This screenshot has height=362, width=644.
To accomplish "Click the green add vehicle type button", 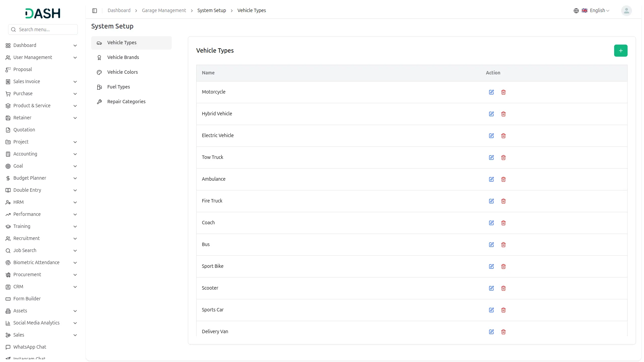I will tap(621, 51).
